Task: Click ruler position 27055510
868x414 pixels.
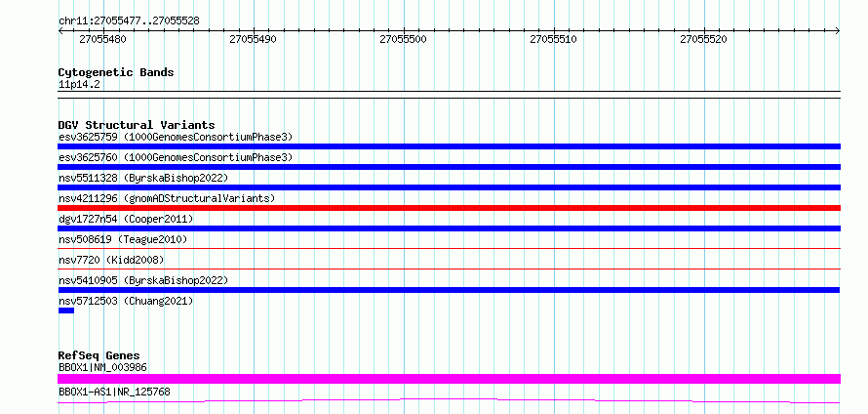Action: (x=553, y=39)
